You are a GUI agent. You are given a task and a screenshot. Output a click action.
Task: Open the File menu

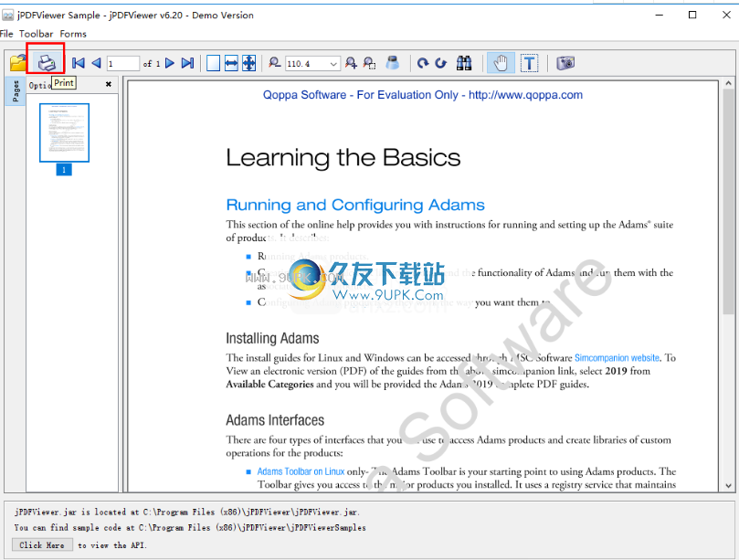tap(6, 34)
